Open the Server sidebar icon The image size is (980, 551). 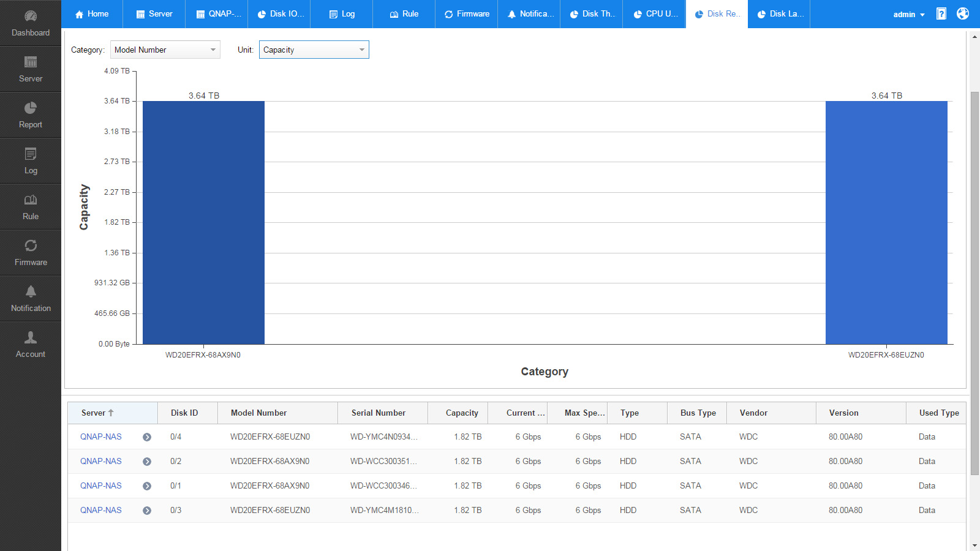pyautogui.click(x=31, y=62)
